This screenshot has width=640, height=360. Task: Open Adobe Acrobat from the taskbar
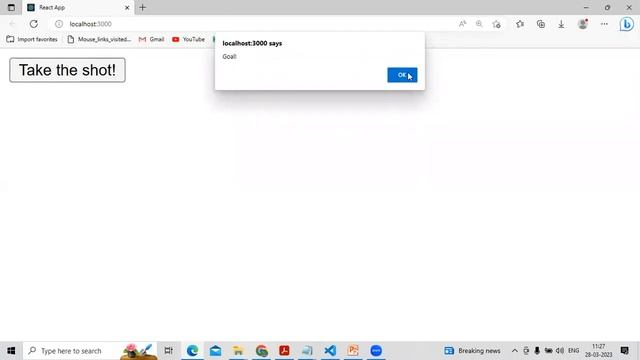coord(284,351)
